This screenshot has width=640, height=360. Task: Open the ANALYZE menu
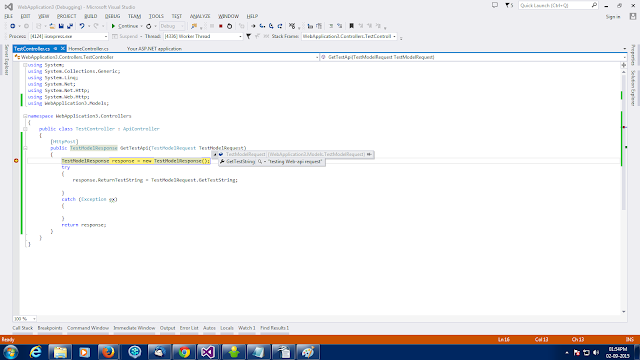(200, 16)
